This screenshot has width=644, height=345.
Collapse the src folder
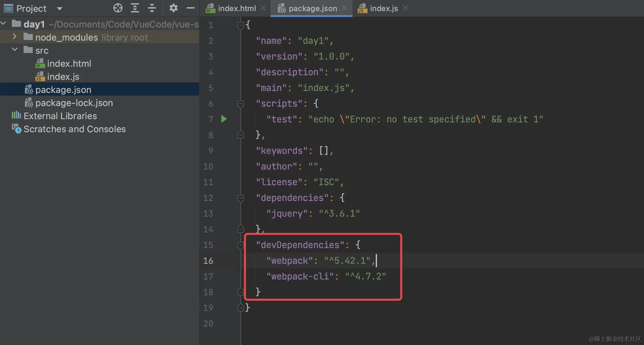coord(15,50)
